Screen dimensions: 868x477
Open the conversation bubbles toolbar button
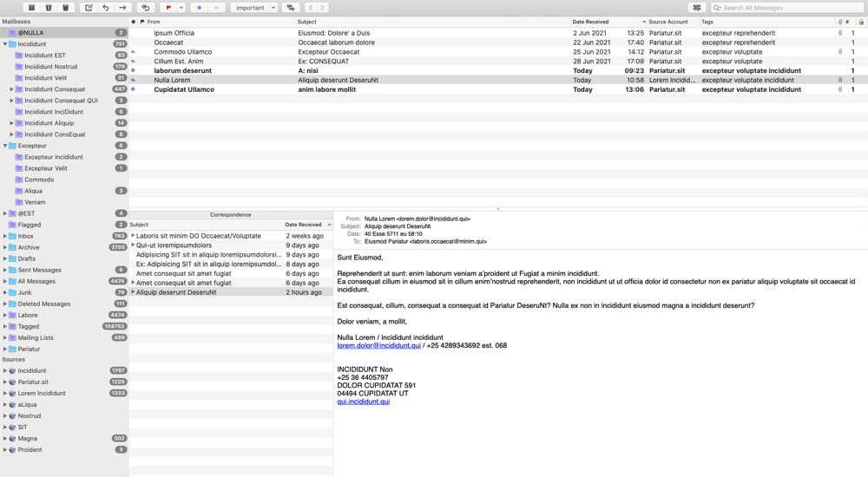click(291, 8)
